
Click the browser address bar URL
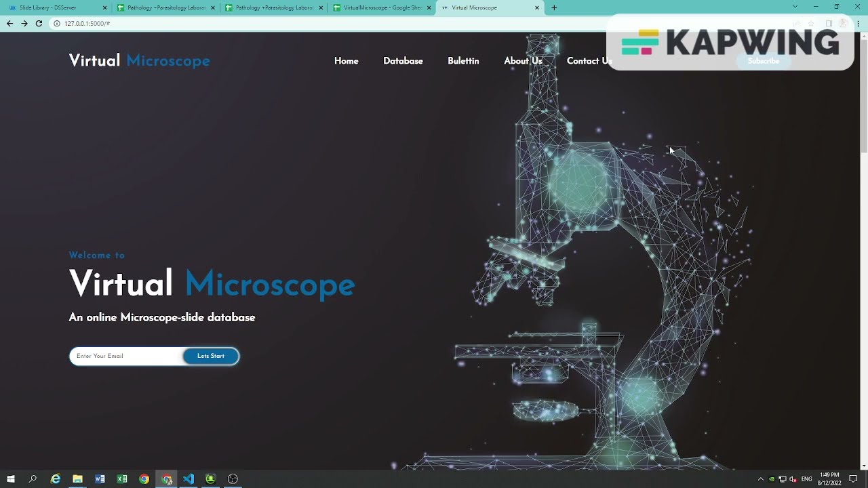[87, 23]
